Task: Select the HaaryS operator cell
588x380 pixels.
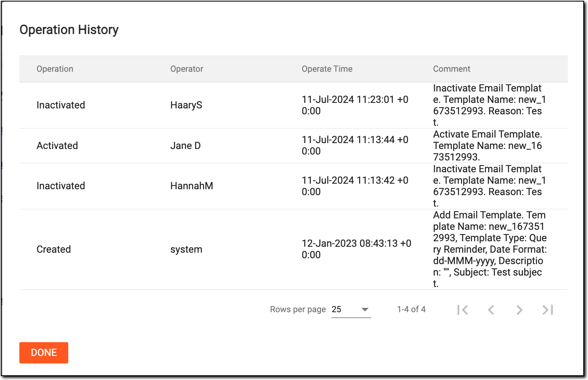Action: click(186, 105)
